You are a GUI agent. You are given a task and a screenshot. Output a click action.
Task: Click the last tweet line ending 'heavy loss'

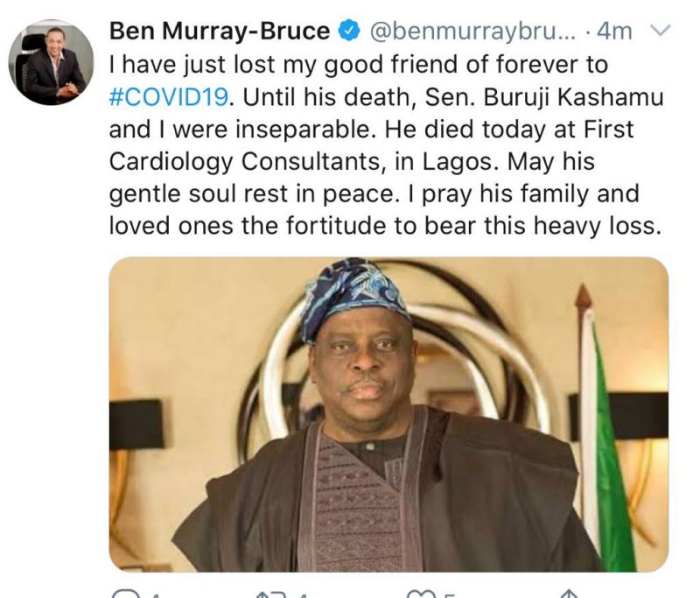382,226
